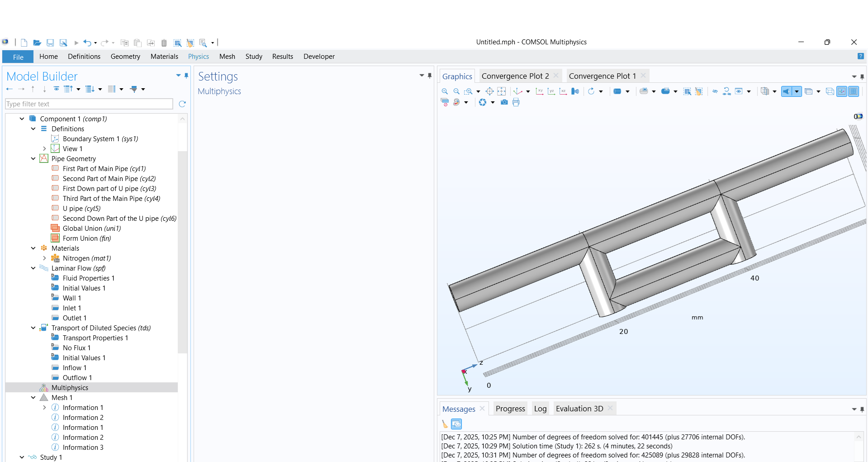868x462 pixels.
Task: Collapse the Laminar Flow (spf) node
Action: pyautogui.click(x=33, y=268)
